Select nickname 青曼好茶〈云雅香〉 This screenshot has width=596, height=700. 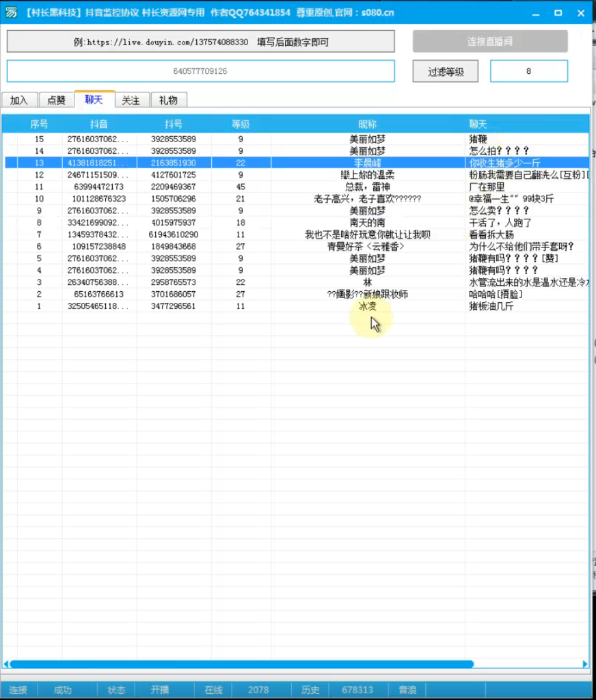pyautogui.click(x=366, y=246)
